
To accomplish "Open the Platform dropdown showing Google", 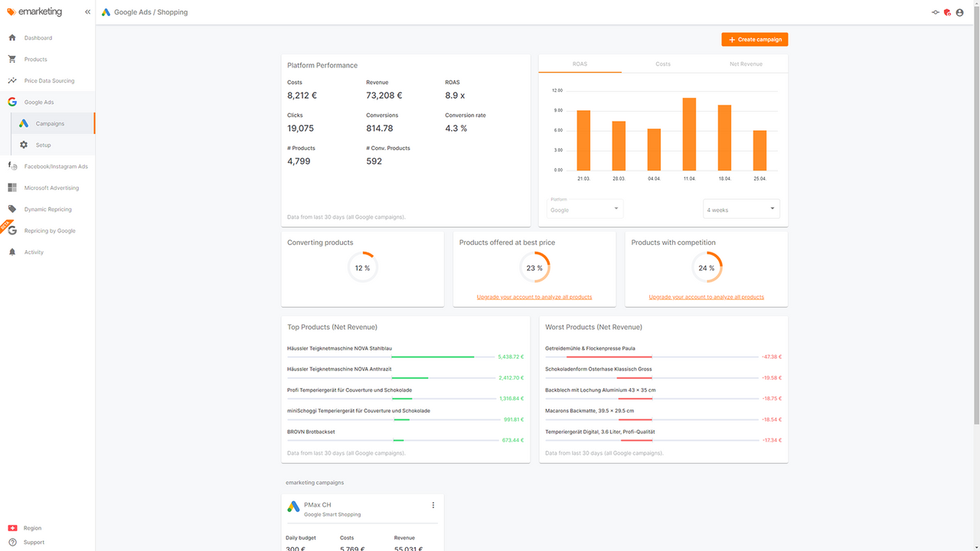I will (x=584, y=207).
